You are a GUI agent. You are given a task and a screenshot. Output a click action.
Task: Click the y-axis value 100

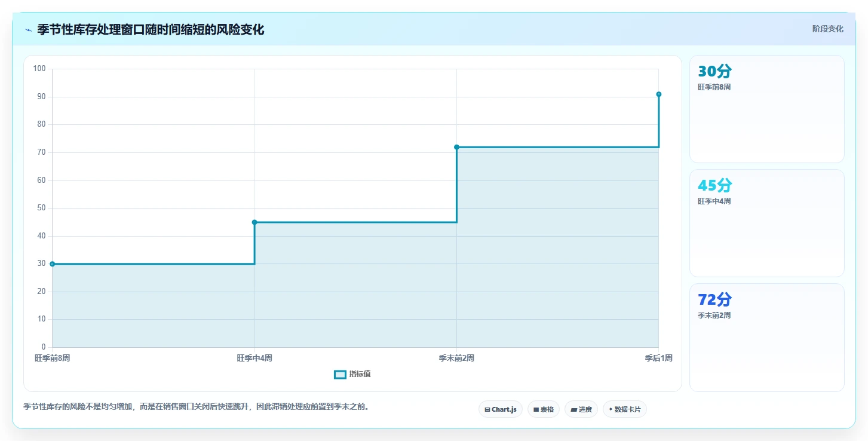point(39,69)
